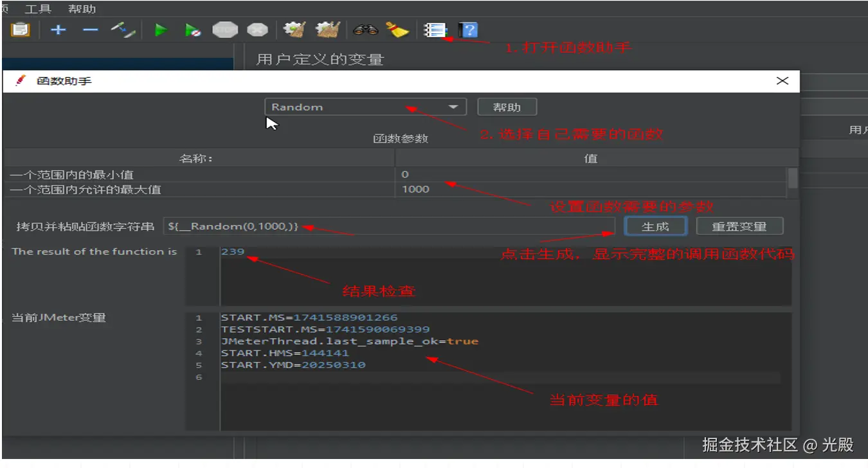
Task: Click the maximum value cell showing 1000
Action: click(x=590, y=189)
